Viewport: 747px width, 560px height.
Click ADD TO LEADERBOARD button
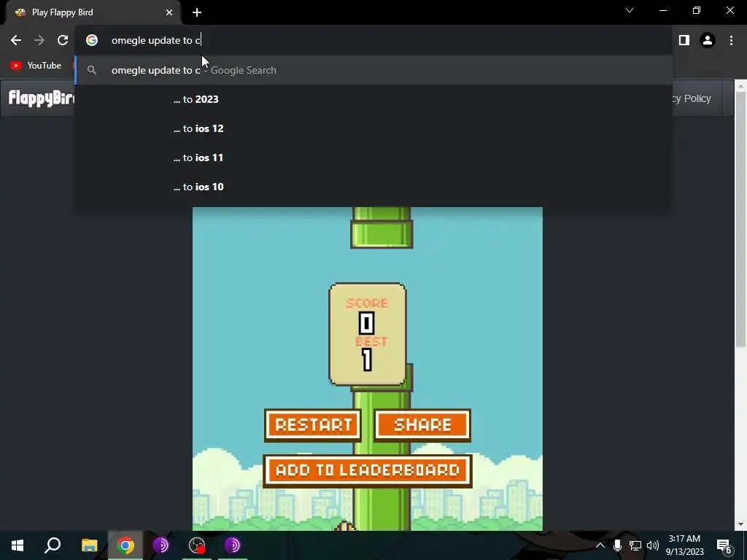coord(368,470)
